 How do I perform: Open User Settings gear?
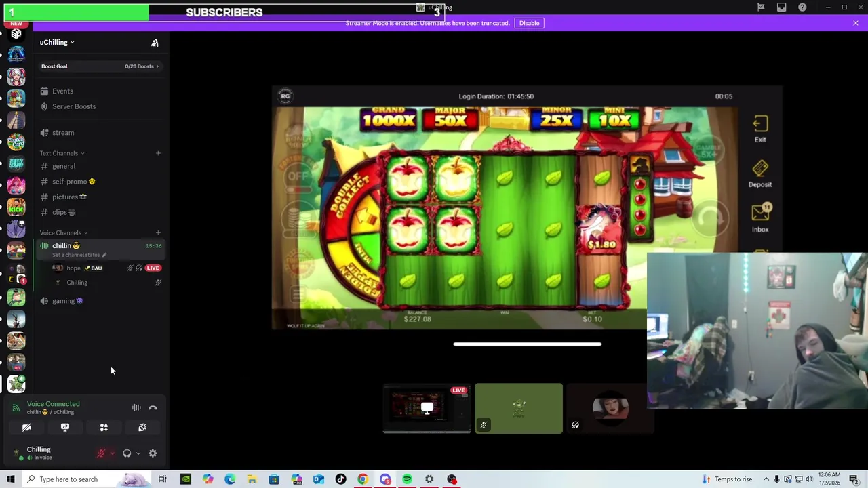153,453
